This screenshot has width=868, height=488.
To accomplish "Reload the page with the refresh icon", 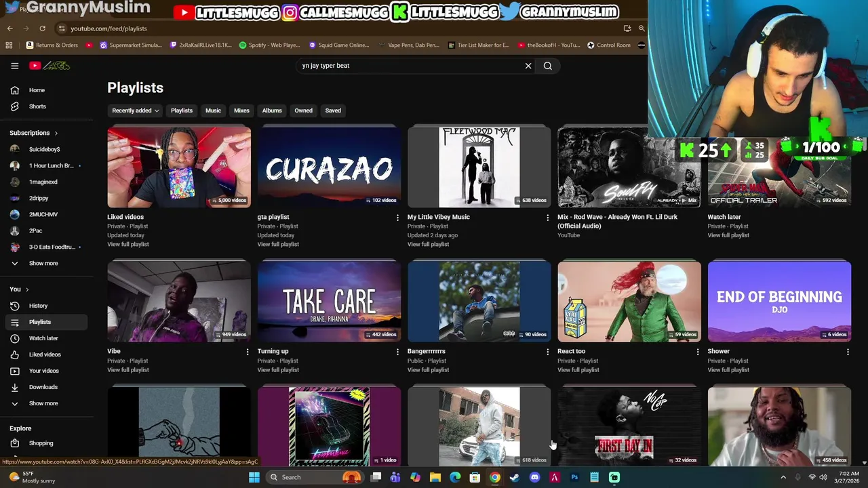I will [x=42, y=28].
